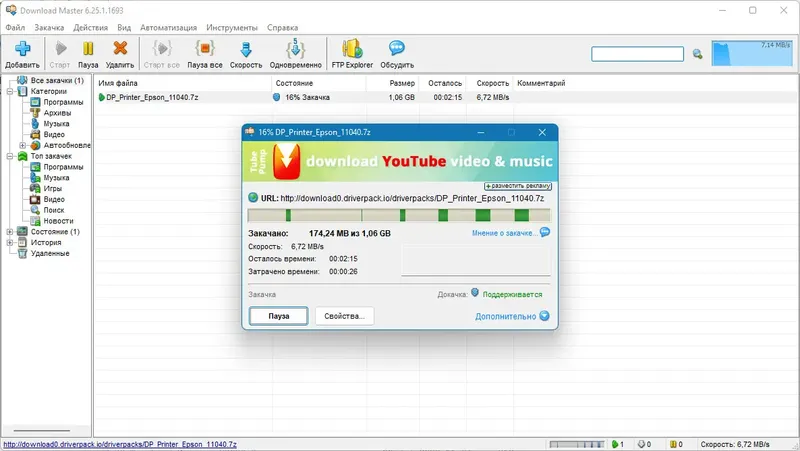
Task: Click the speed graph in the toolbar
Action: (752, 54)
